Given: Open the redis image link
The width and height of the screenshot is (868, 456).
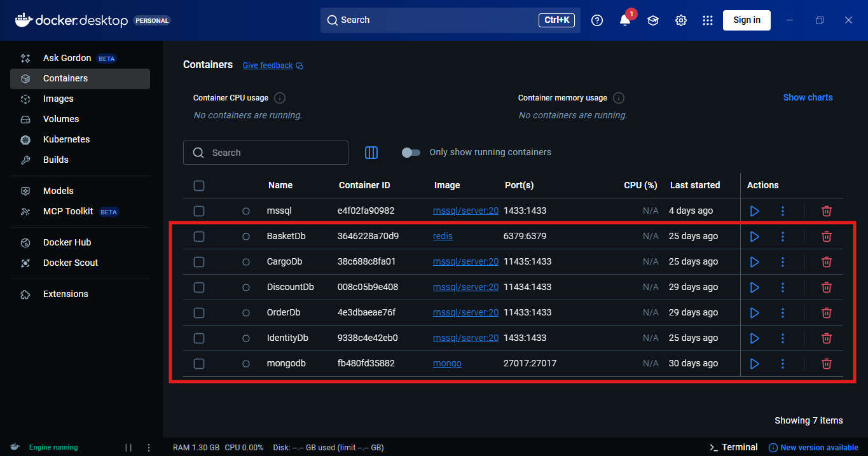Looking at the screenshot, I should (x=443, y=236).
